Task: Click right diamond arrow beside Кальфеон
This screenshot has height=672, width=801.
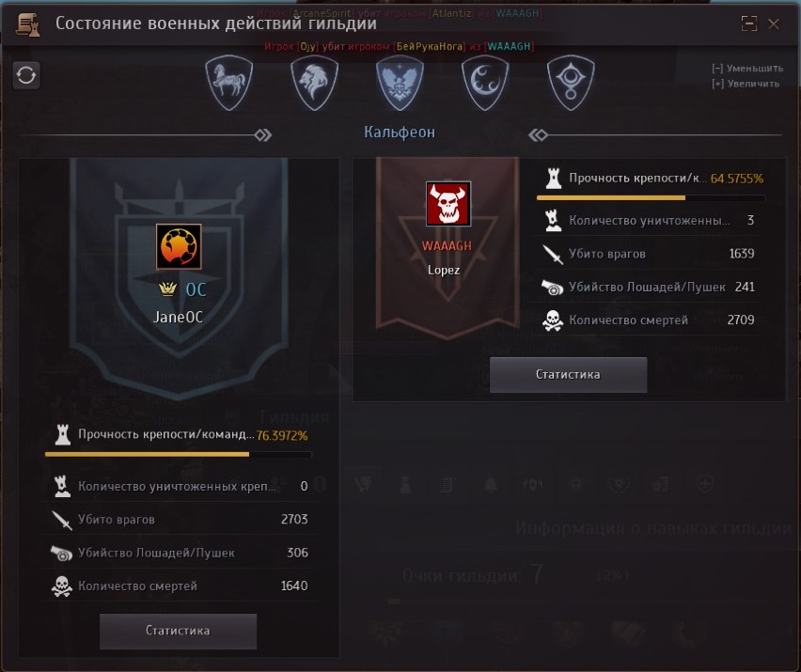Action: [539, 135]
